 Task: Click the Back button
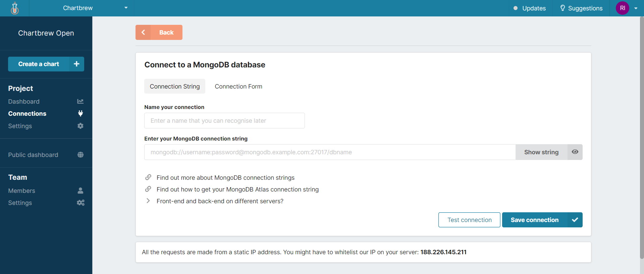click(x=159, y=32)
